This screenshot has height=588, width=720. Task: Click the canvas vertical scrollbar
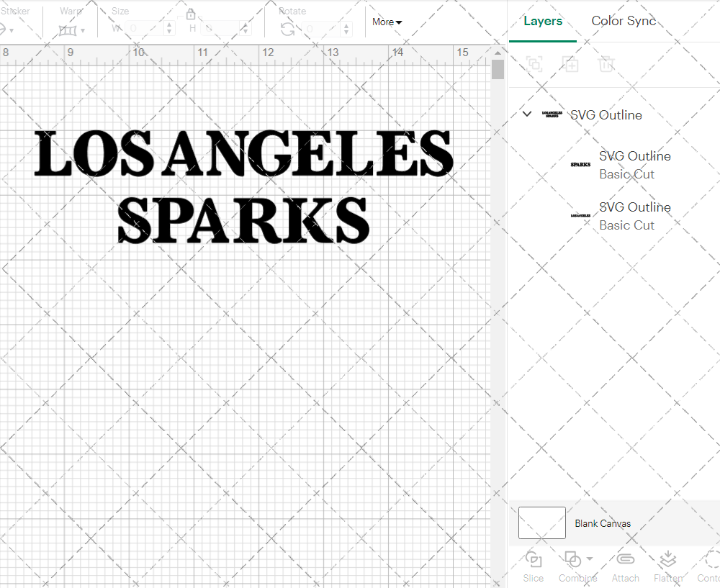pyautogui.click(x=497, y=68)
